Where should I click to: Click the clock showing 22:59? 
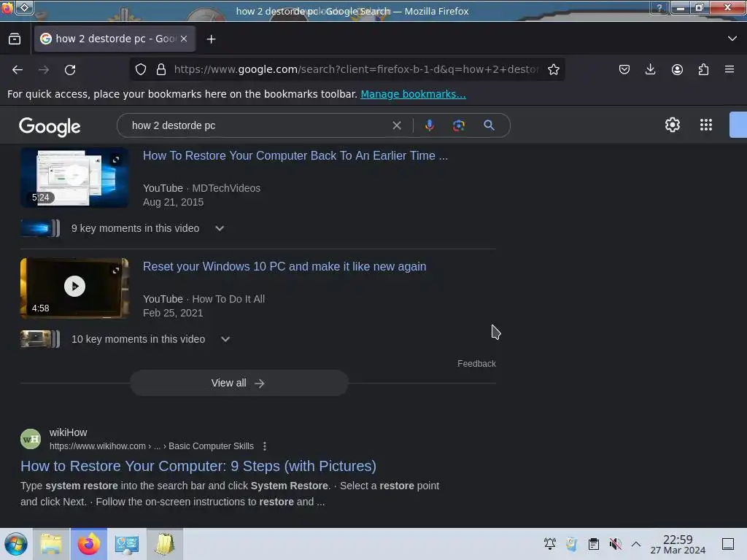[x=678, y=544]
